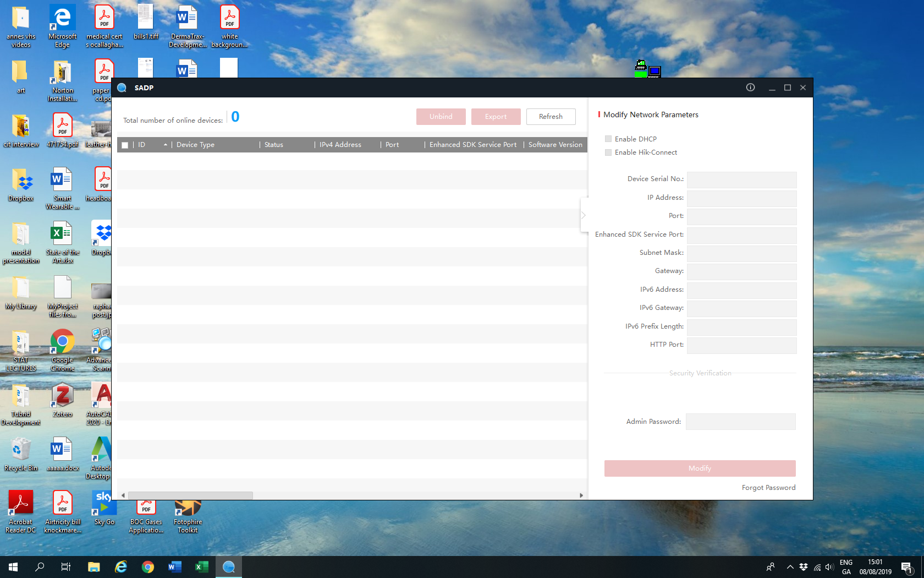Tick the select-all devices checkbox
This screenshot has height=578, width=924.
coord(125,145)
